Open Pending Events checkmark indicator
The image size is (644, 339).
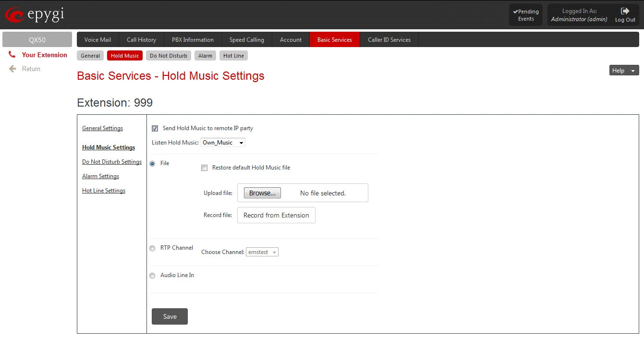pos(515,12)
